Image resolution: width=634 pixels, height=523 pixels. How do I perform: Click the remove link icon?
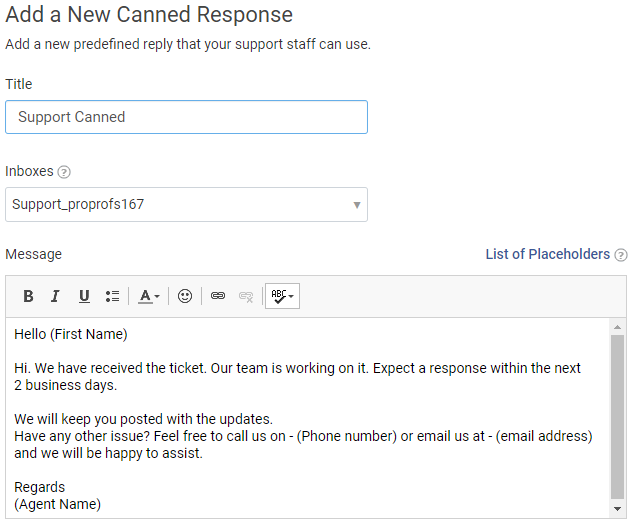(246, 296)
